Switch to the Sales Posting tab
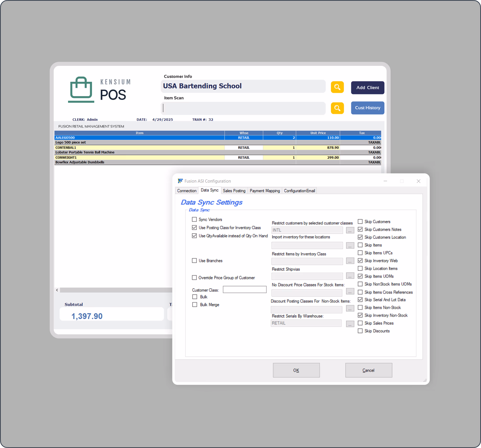This screenshot has height=448, width=481. tap(234, 191)
